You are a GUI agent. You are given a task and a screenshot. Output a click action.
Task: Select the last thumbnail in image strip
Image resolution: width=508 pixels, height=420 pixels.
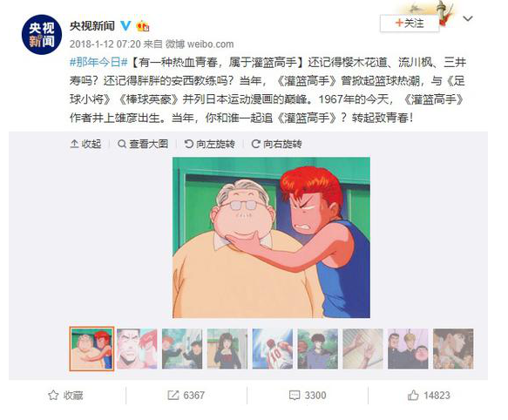pyautogui.click(x=453, y=349)
